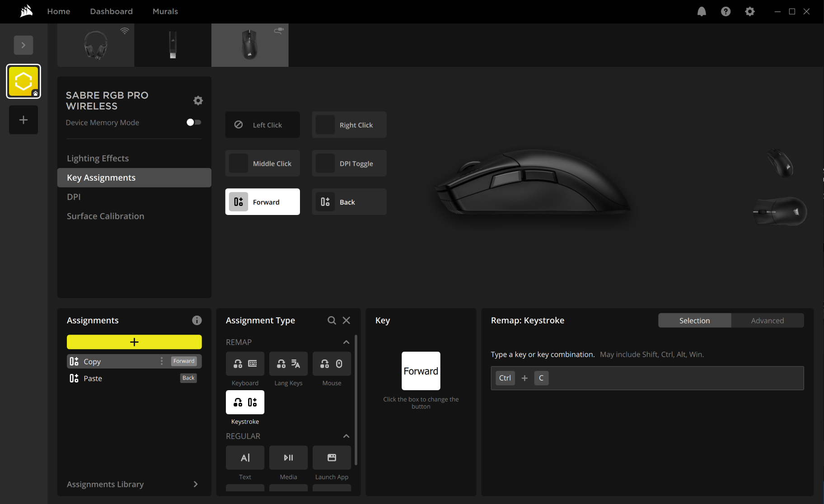824x504 pixels.
Task: Collapse the REGULAR section
Action: pos(346,436)
